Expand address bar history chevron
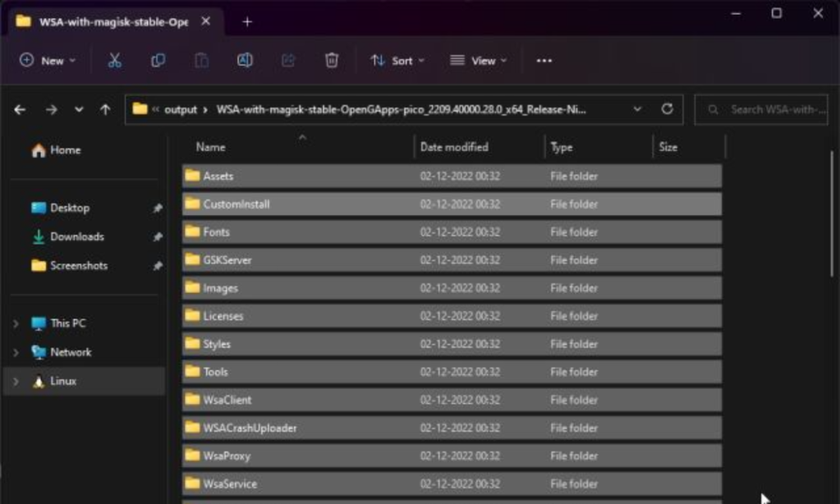The height and width of the screenshot is (504, 840). [637, 109]
